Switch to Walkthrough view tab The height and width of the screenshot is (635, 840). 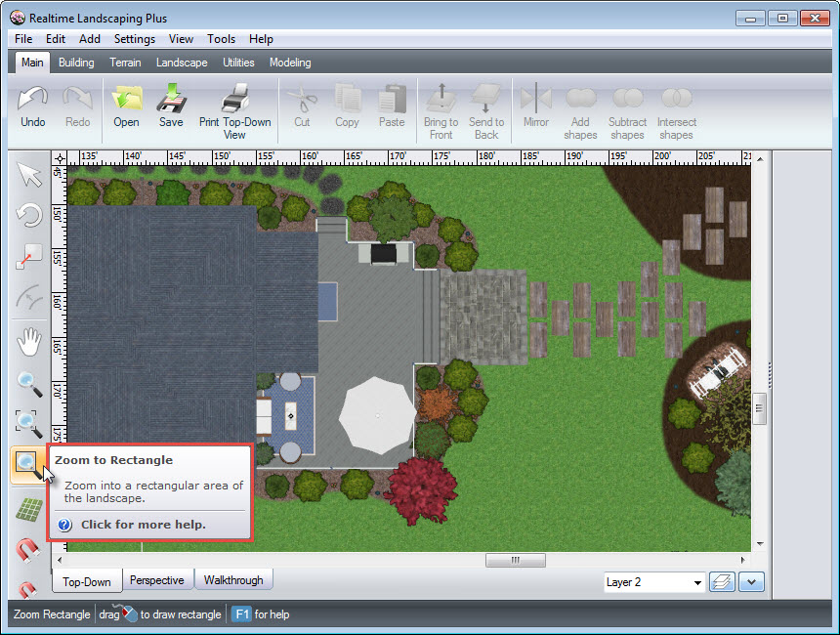(x=233, y=580)
